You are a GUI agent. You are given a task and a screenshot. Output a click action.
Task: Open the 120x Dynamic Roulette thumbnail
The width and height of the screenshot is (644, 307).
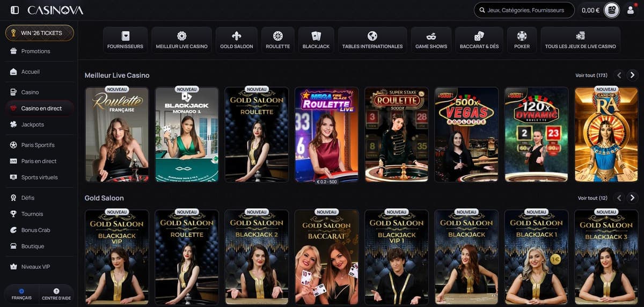pos(537,135)
